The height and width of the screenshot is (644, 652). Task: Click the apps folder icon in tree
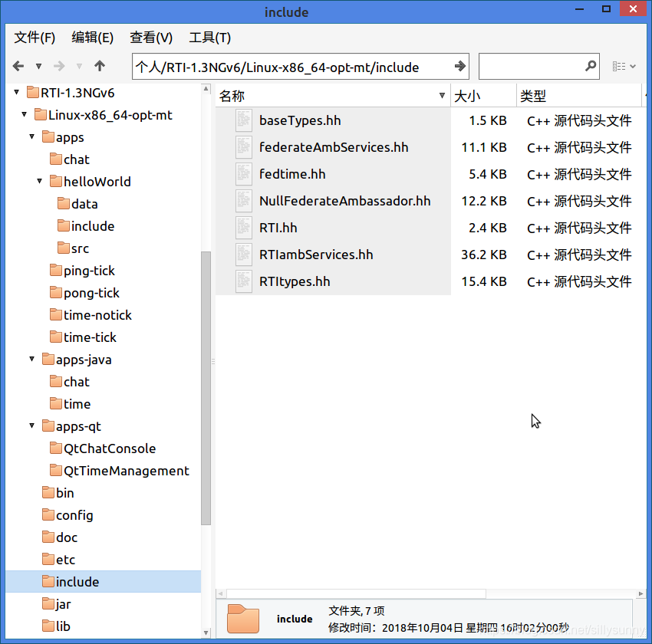point(48,136)
